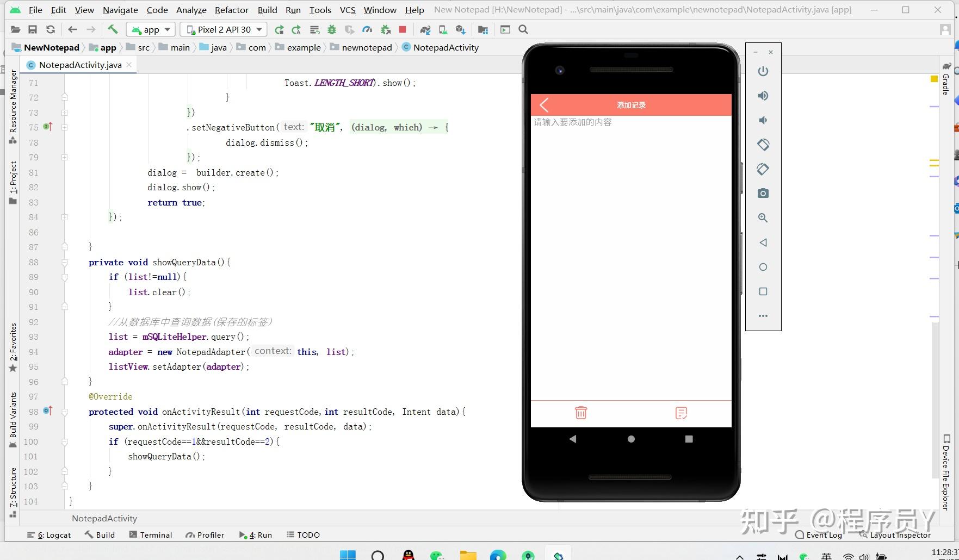This screenshot has height=560, width=959.
Task: Open the AVD Manager from the toolbar
Action: pos(442,29)
